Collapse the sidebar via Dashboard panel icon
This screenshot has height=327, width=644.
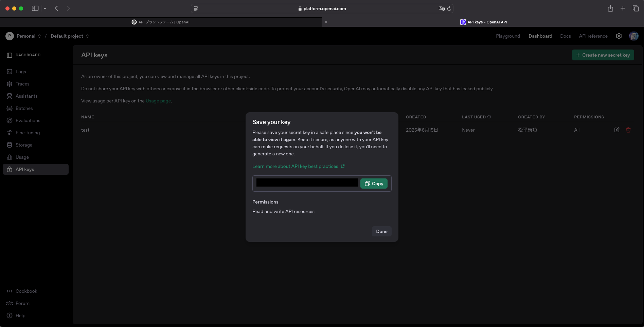coord(10,55)
